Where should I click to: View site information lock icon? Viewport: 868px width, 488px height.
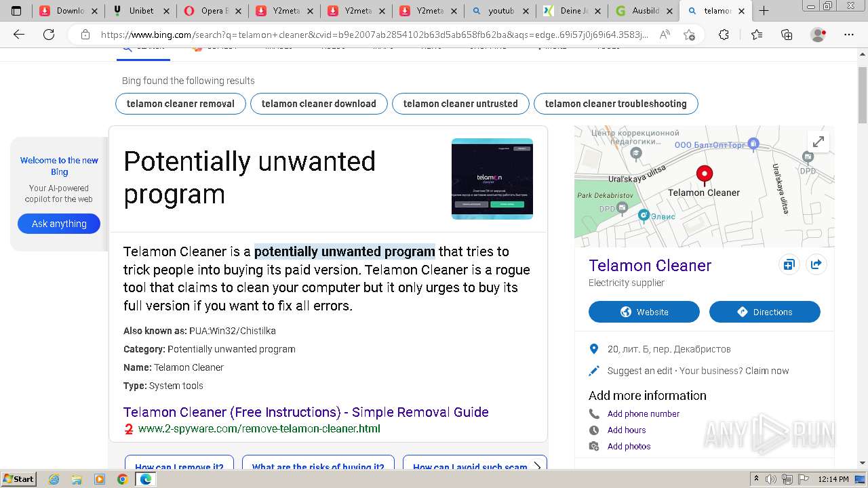coord(85,35)
